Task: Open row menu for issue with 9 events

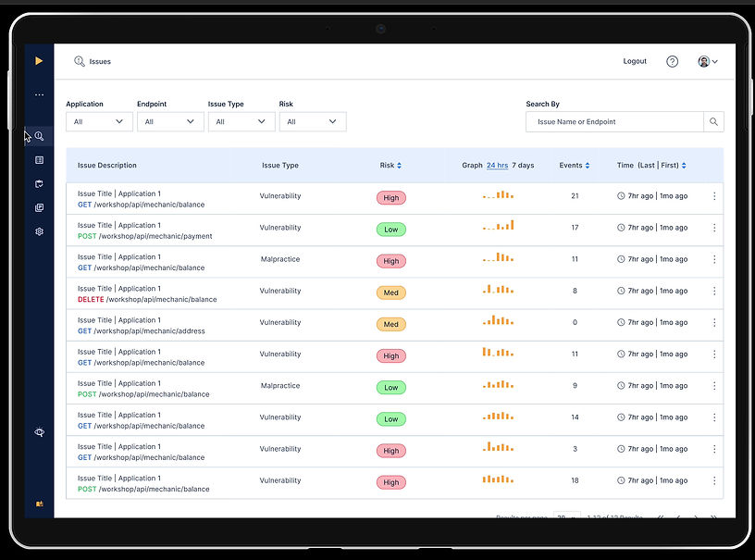Action: pyautogui.click(x=714, y=386)
